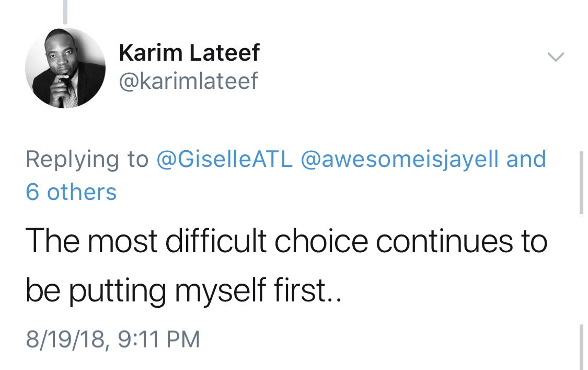Click the gray thread line above avatar
The image size is (588, 370).
click(65, 12)
